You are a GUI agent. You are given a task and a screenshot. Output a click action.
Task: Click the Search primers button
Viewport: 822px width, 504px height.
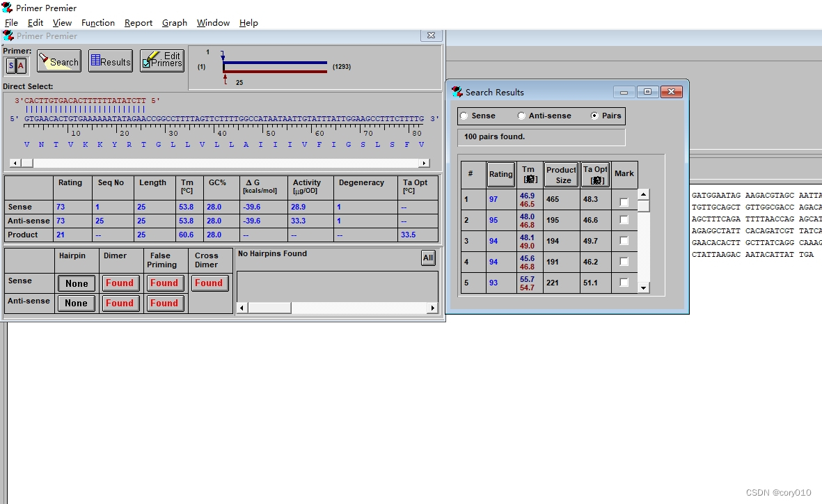[x=58, y=61]
